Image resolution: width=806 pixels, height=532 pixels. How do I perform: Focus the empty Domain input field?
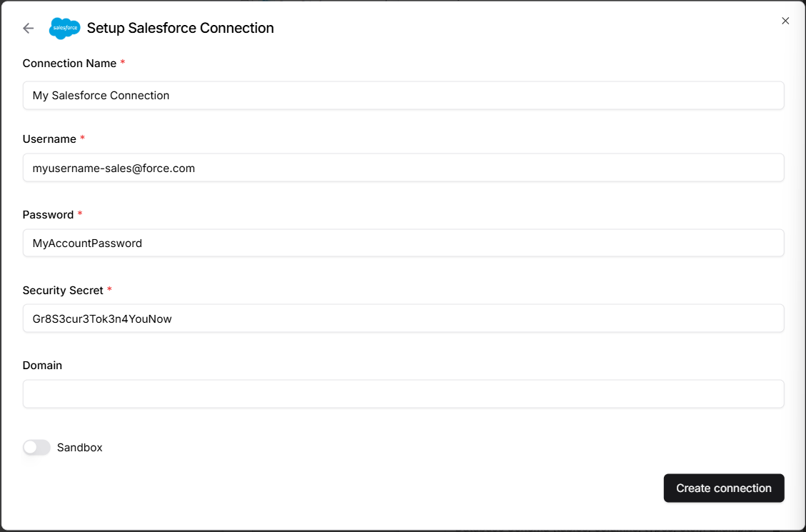[403, 394]
